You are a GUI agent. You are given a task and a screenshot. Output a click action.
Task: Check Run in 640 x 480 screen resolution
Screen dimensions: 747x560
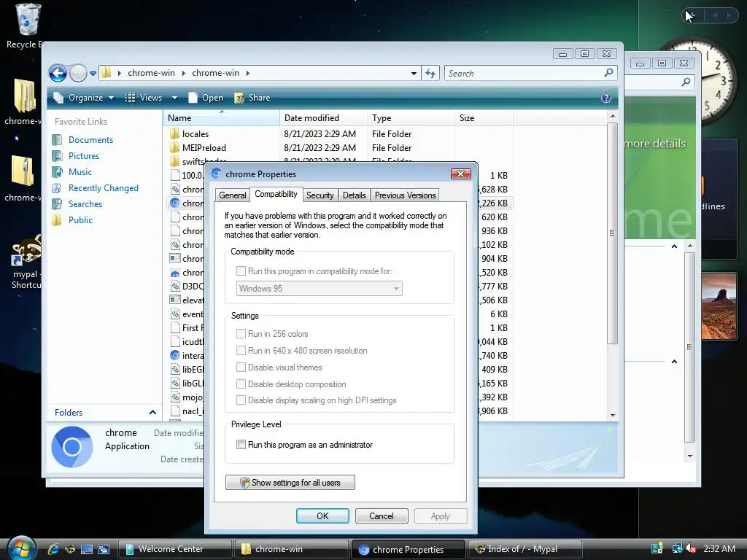pos(241,351)
